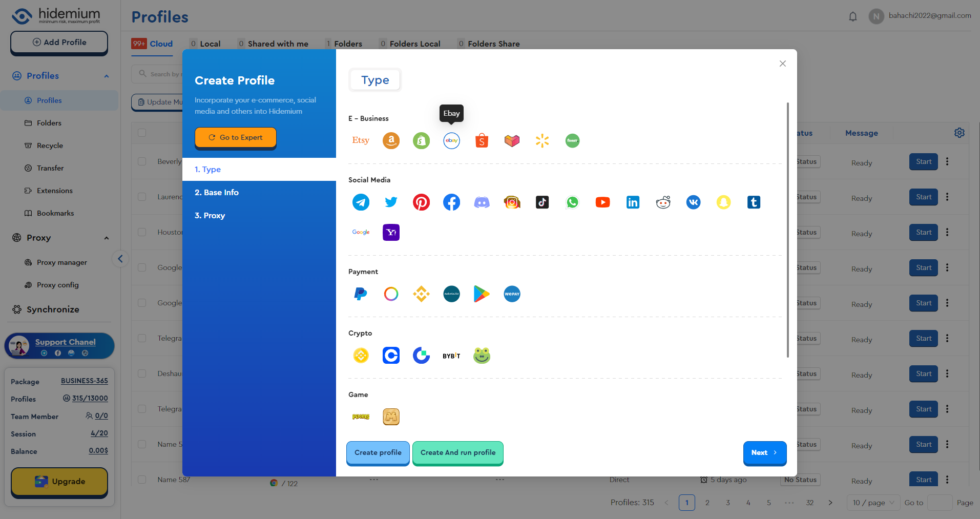The height and width of the screenshot is (519, 980).
Task: Close the Create Profile dialog
Action: (782, 64)
